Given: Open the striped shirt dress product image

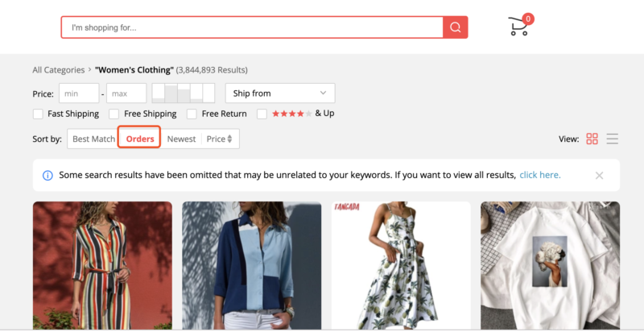Looking at the screenshot, I should click(102, 265).
